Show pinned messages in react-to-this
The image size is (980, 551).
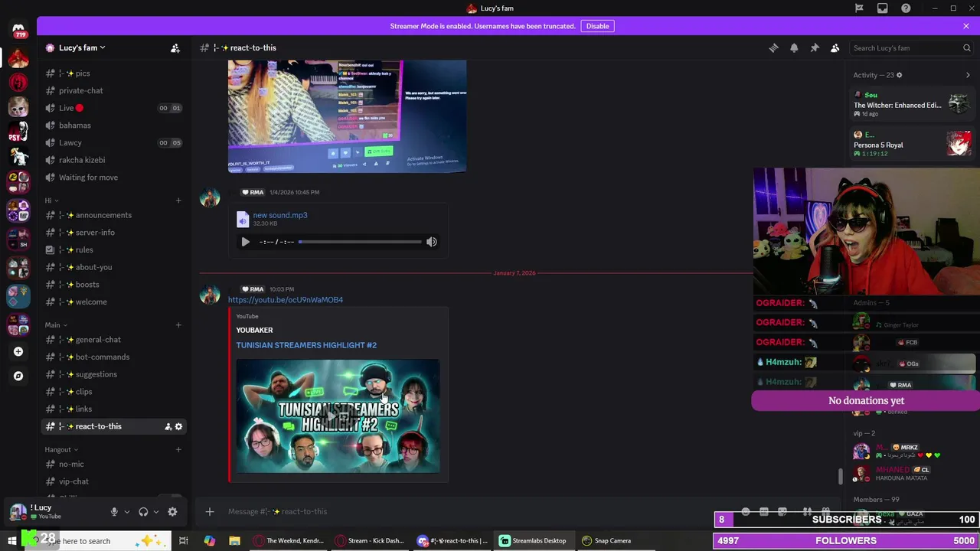tap(815, 47)
